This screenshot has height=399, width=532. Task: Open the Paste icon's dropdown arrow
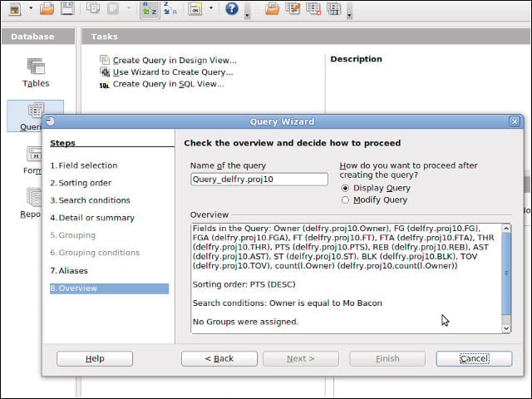(x=129, y=7)
